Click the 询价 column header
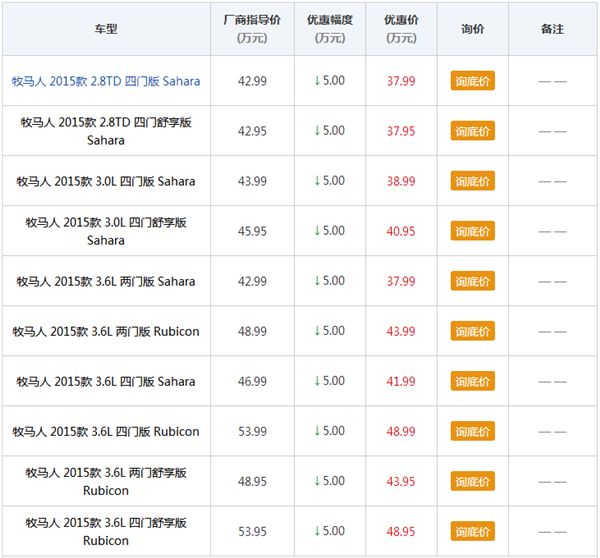The height and width of the screenshot is (558, 600). [x=473, y=29]
